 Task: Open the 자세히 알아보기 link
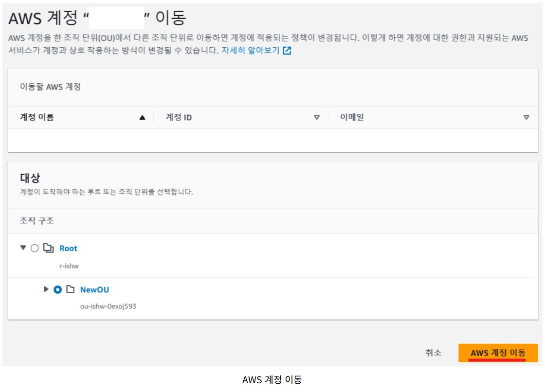(250, 51)
